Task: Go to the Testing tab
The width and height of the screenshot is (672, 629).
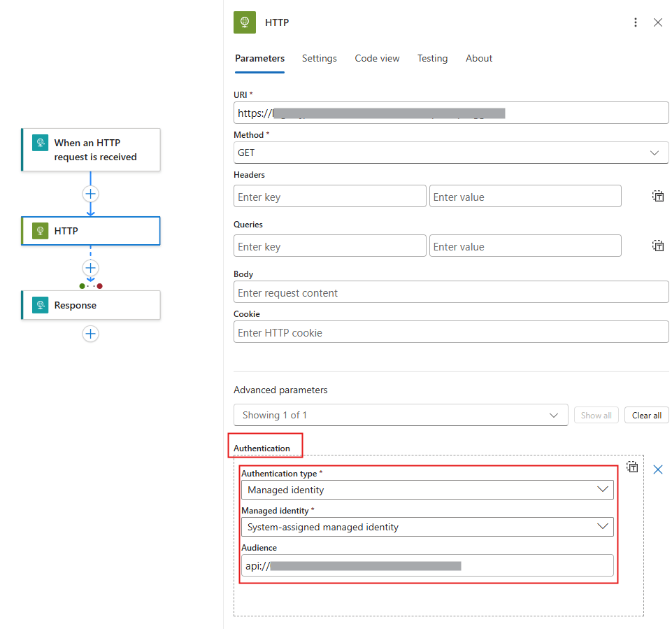Action: pyautogui.click(x=432, y=59)
